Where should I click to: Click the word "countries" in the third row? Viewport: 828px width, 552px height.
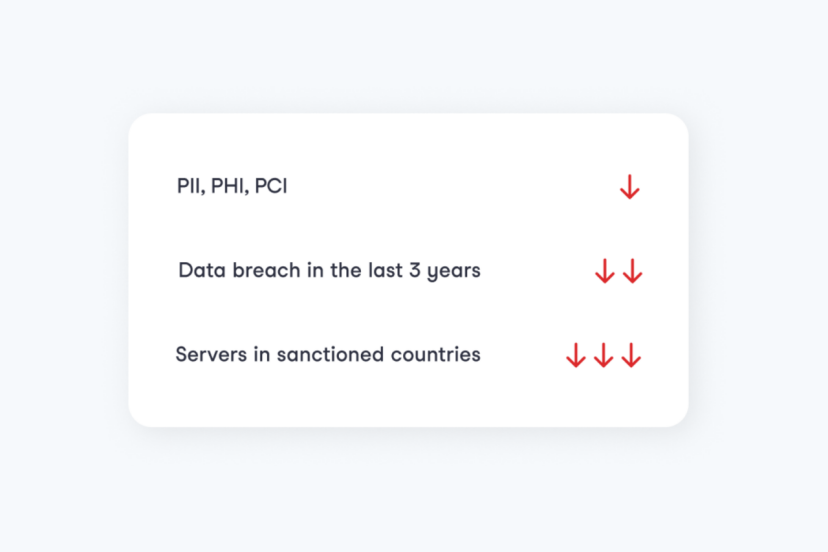tap(436, 354)
